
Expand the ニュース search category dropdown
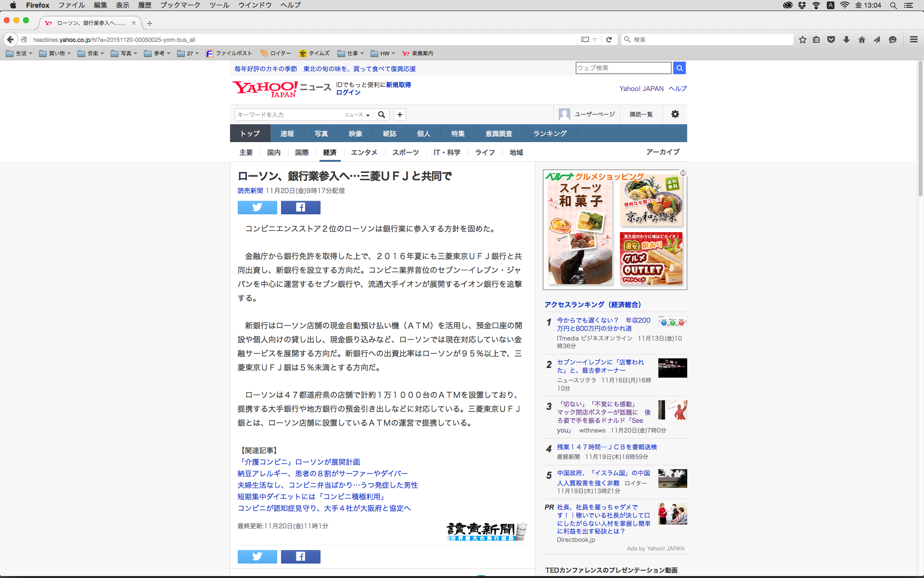[x=357, y=115]
